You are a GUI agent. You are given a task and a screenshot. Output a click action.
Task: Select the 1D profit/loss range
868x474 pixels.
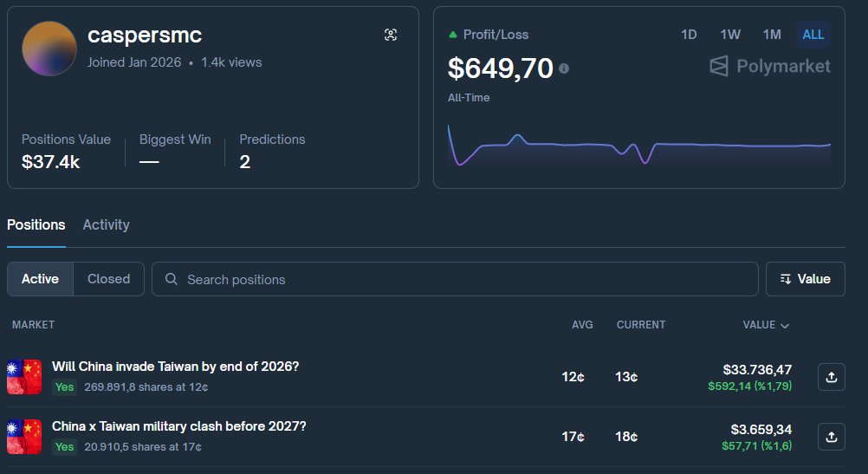click(x=689, y=35)
